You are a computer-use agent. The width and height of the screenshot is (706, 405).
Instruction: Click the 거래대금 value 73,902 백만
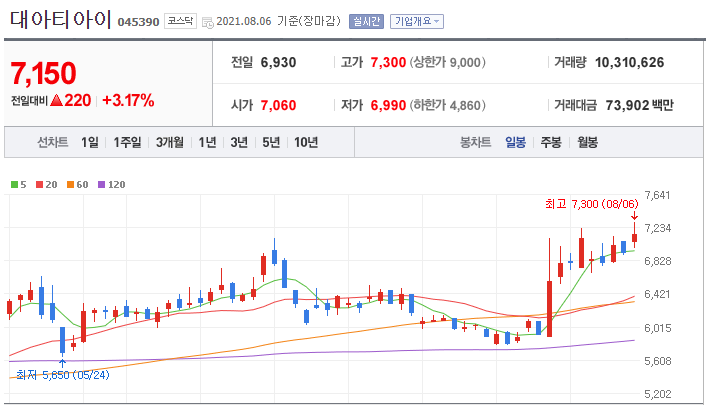click(639, 105)
